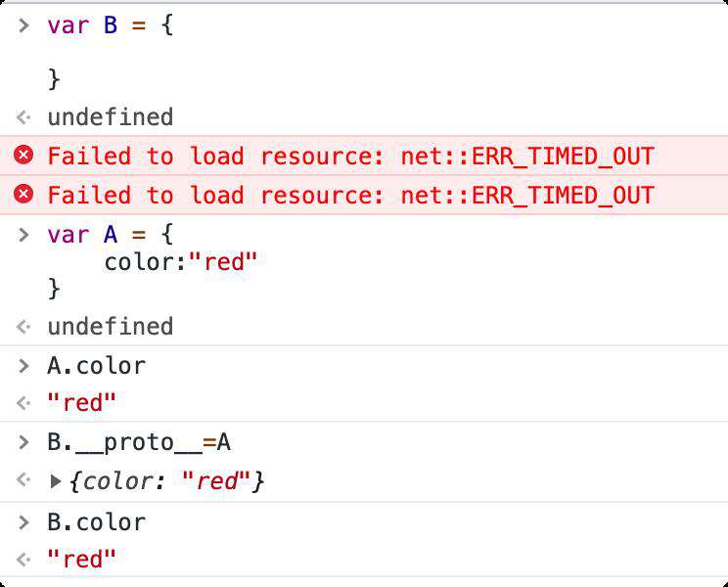Click the B.__proto__=A command text
Screen dimensions: 728x587
(139, 442)
